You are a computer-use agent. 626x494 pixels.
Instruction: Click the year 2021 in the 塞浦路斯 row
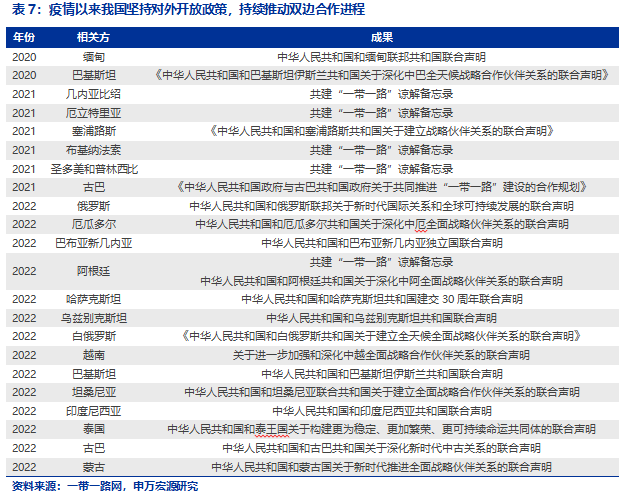(24, 131)
